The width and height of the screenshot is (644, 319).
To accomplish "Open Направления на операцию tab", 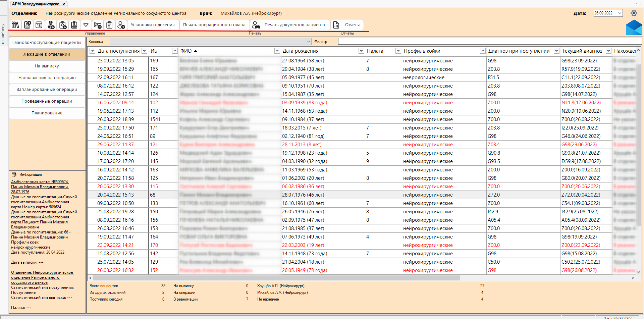I will [x=47, y=78].
